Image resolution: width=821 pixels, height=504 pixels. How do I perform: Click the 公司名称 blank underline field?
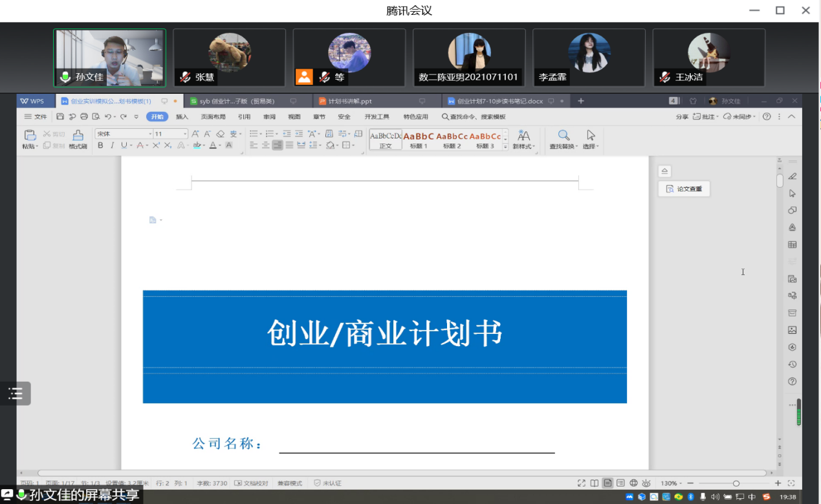pos(417,445)
